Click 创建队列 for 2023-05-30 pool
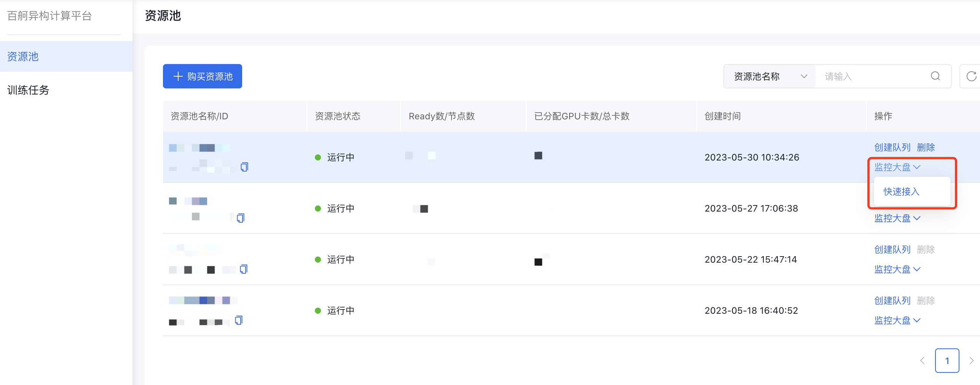The image size is (980, 385). 892,147
